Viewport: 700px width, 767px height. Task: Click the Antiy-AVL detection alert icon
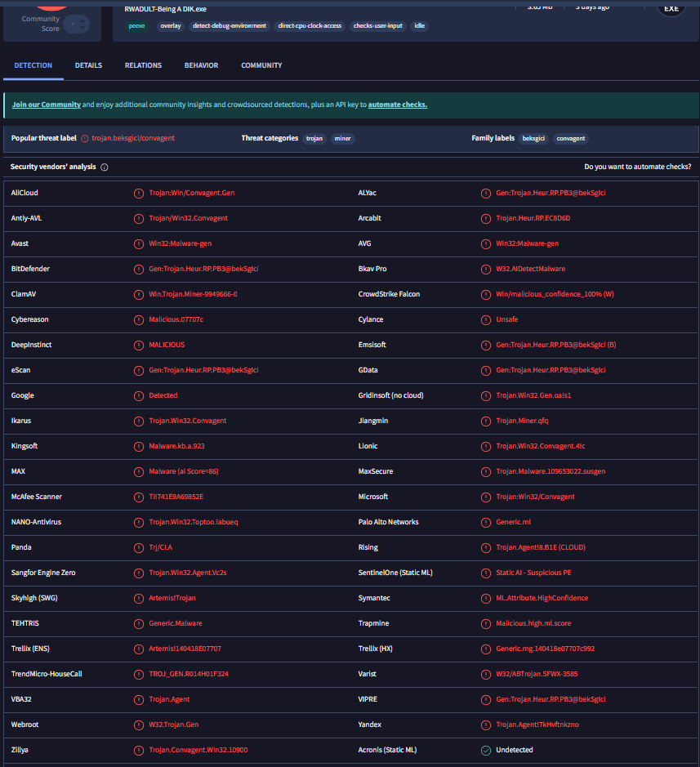click(x=139, y=219)
